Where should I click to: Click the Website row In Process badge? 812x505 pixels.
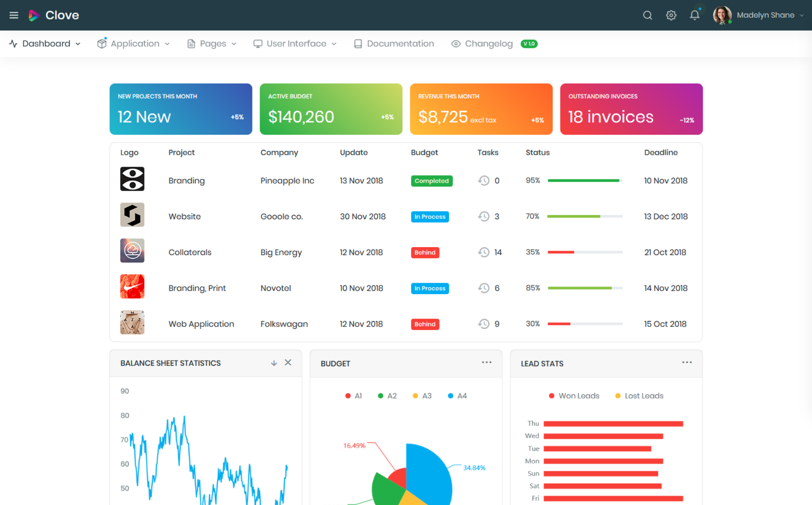(x=430, y=217)
